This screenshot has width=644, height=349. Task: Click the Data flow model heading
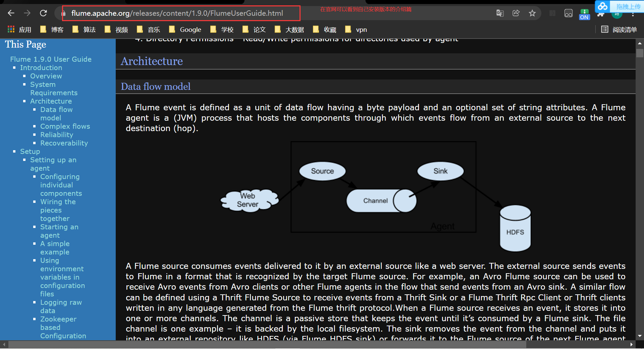point(156,86)
